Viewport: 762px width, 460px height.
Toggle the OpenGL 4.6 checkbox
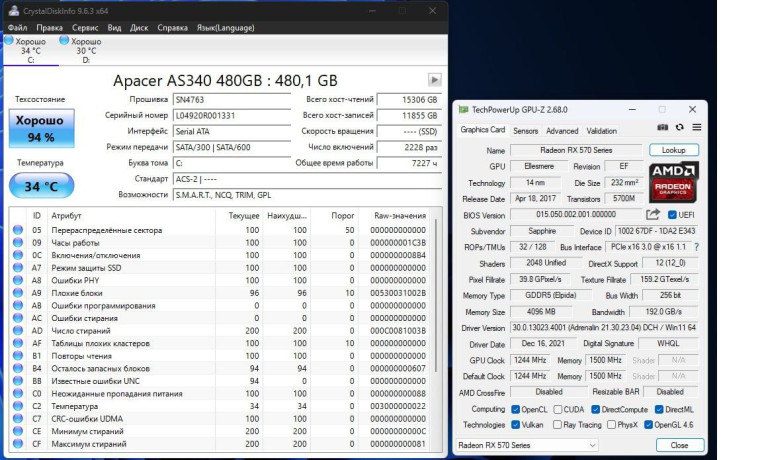point(648,425)
